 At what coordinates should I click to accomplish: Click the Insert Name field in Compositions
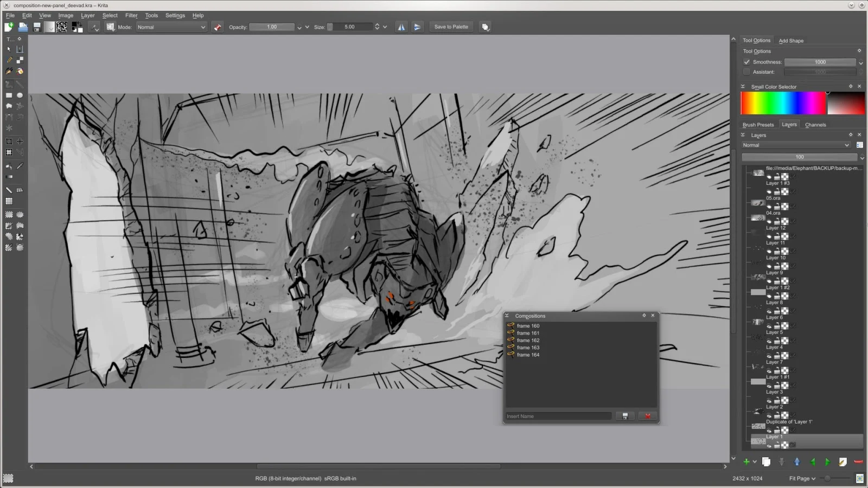pyautogui.click(x=558, y=416)
